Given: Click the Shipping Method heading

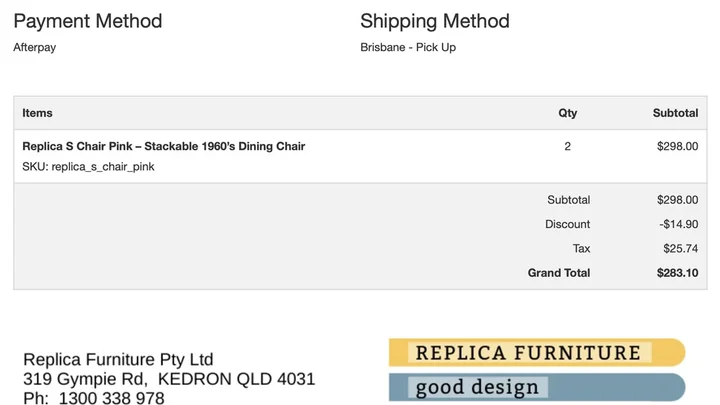Looking at the screenshot, I should 435,21.
